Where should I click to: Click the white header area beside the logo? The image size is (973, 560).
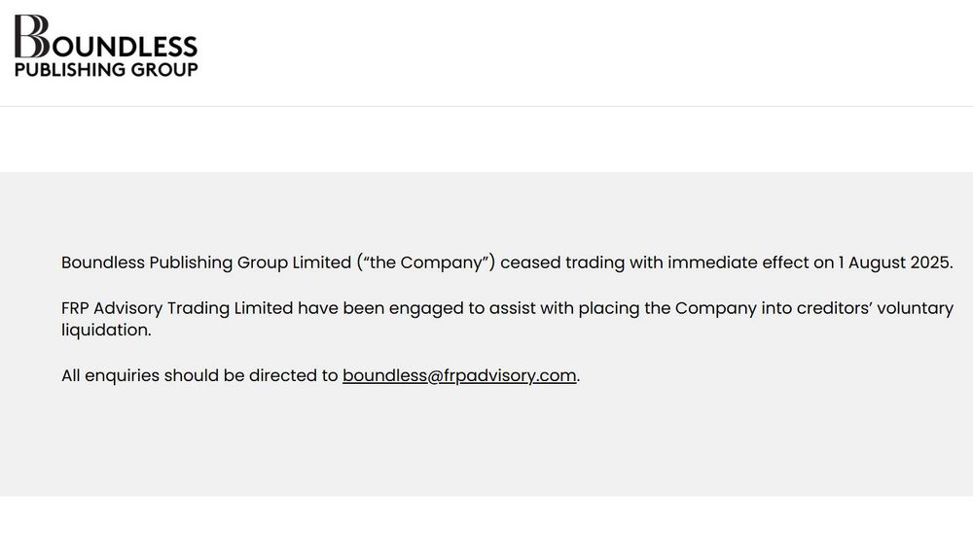tap(583, 52)
